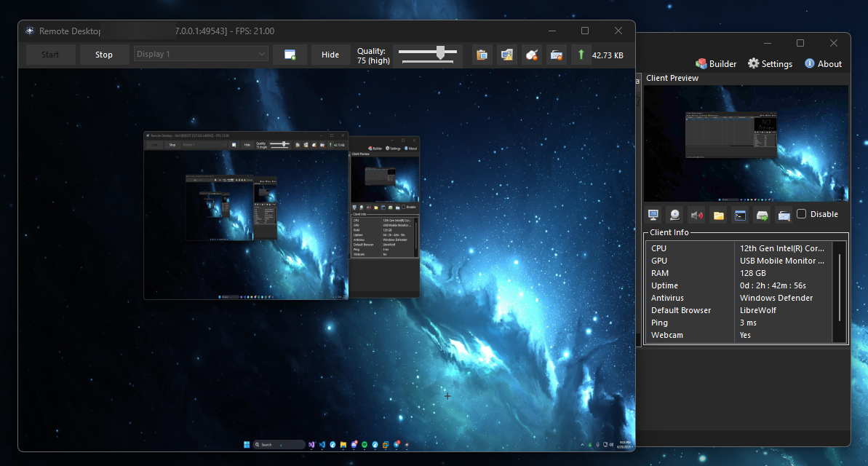The height and width of the screenshot is (466, 868).
Task: Open the remote webcam viewer
Action: click(674, 215)
